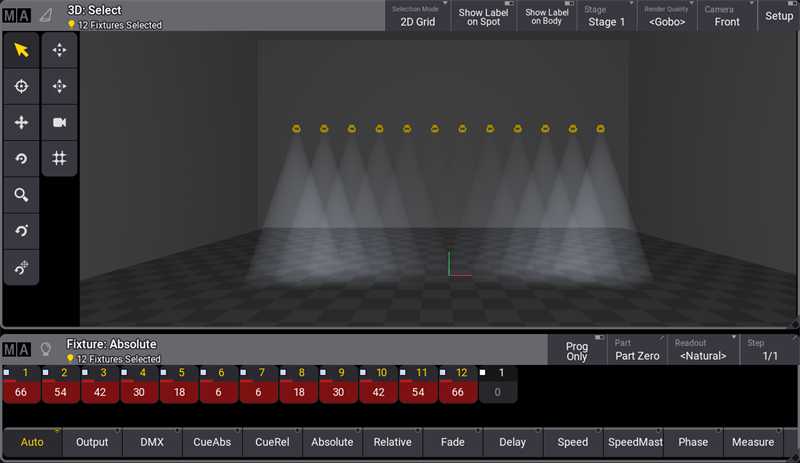The image size is (800, 463).
Task: Open the Selection Mode dropdown
Action: (x=417, y=16)
